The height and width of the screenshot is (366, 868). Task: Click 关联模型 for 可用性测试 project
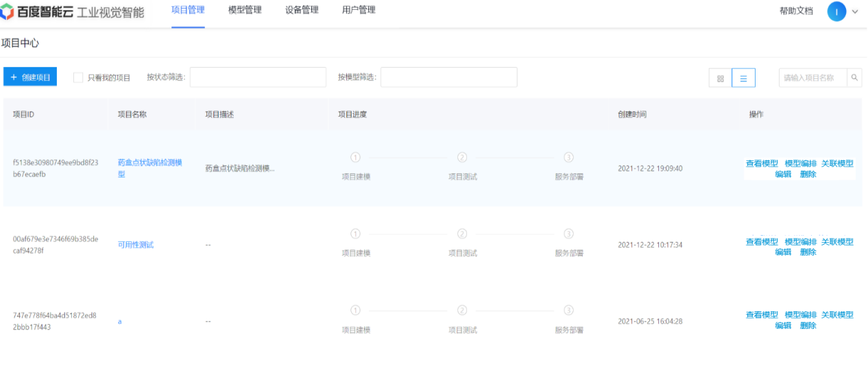(x=837, y=241)
